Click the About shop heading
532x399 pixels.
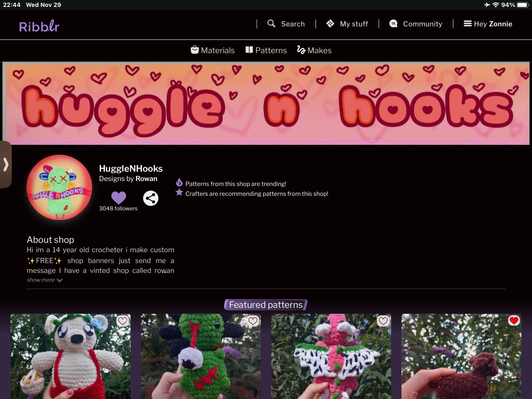pos(50,240)
